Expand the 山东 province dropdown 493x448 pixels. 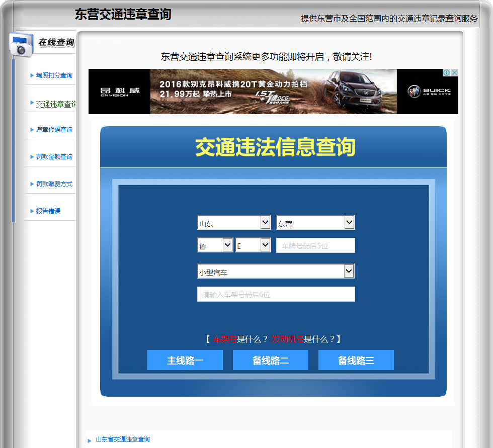click(234, 222)
